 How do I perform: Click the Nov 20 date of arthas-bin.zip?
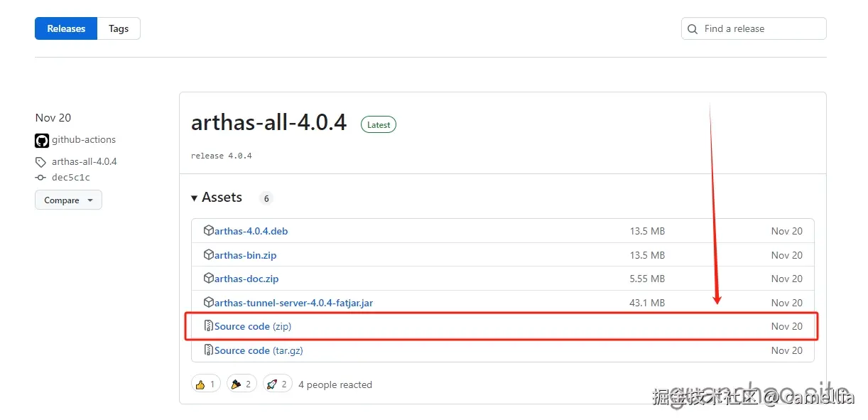click(x=787, y=255)
